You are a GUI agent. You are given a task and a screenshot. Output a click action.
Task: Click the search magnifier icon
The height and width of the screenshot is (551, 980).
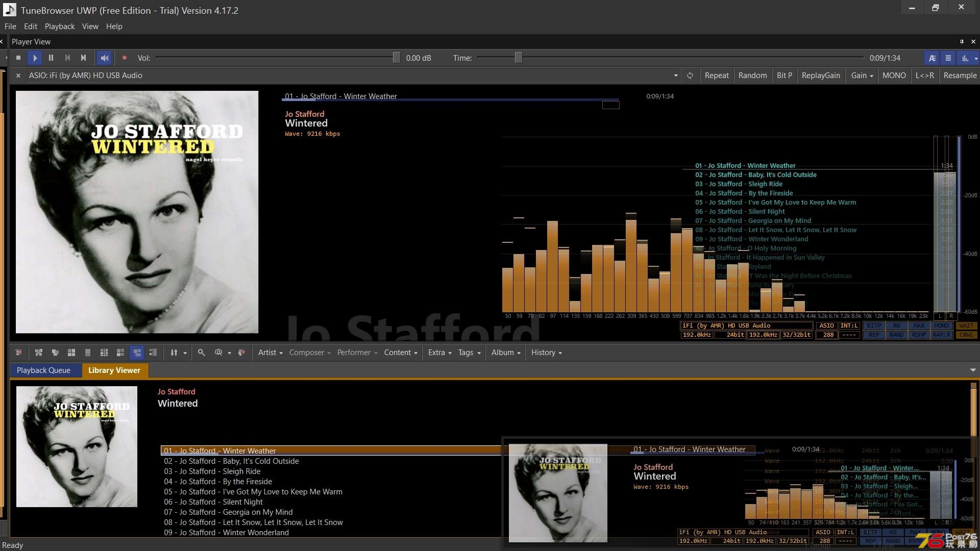coord(202,353)
